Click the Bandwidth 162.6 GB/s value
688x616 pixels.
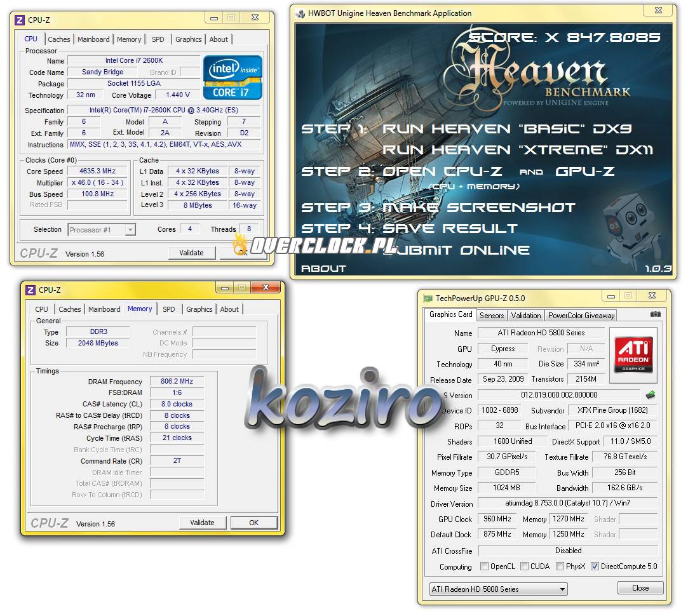625,488
